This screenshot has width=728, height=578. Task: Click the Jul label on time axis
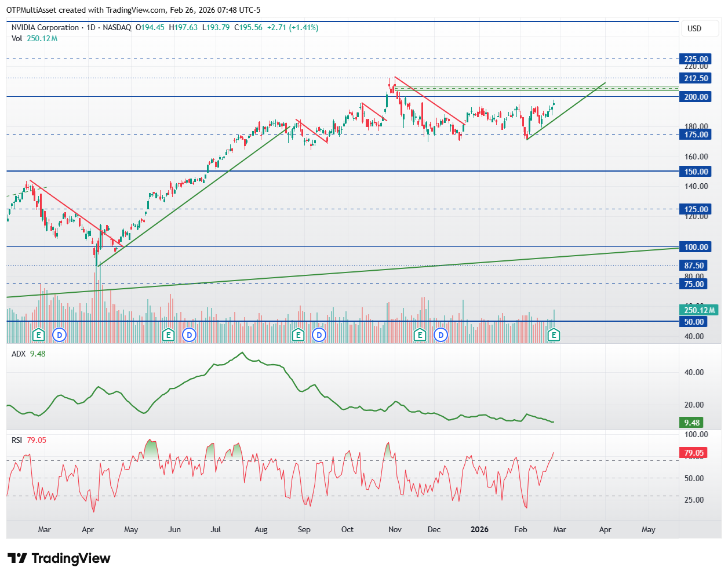216,529
